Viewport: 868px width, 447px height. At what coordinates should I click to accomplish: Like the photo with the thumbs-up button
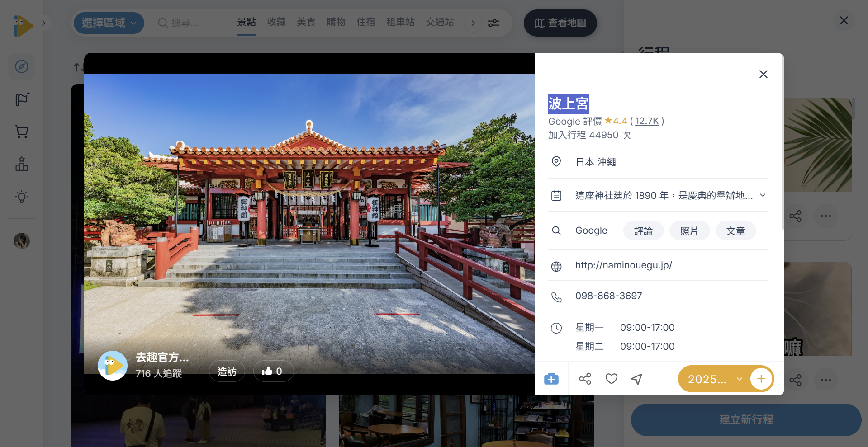(273, 372)
